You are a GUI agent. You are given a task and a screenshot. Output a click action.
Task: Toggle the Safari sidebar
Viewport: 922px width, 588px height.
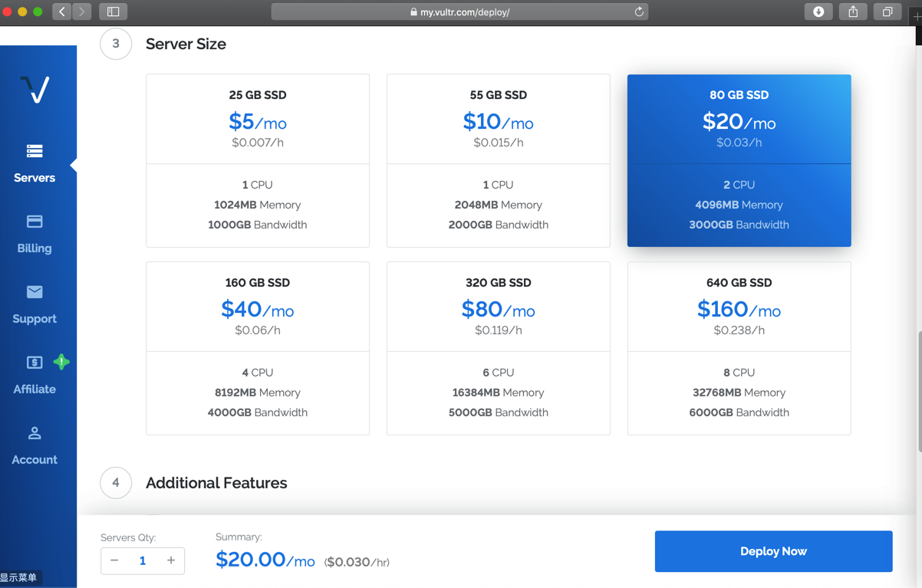tap(113, 11)
